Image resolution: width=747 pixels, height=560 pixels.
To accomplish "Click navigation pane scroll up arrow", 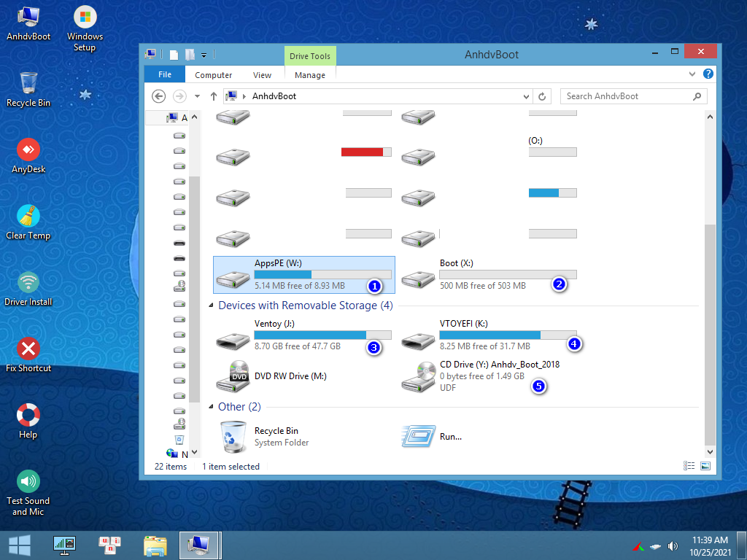I will pos(194,117).
